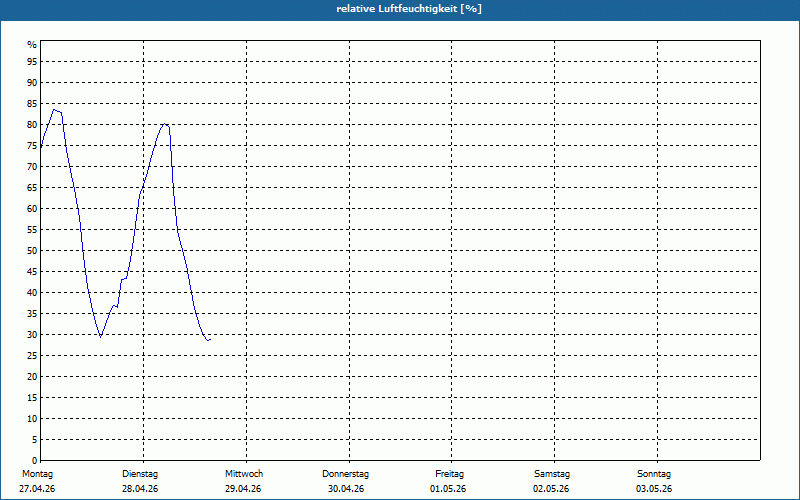Click the y-axis value '40'
Viewport: 800px width, 500px height.
click(x=32, y=292)
